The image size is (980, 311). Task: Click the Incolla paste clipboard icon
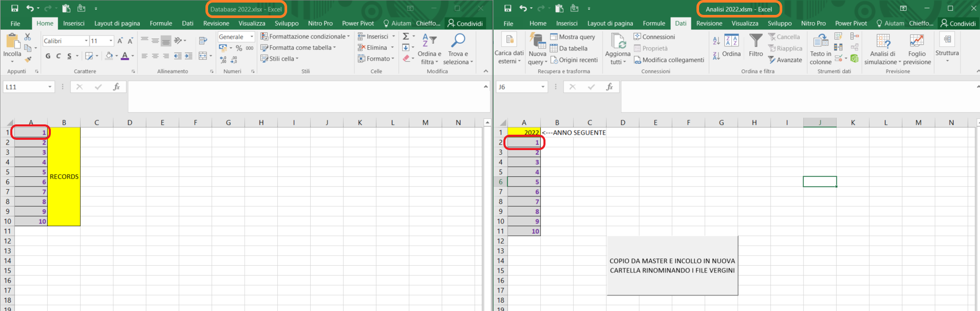(x=12, y=41)
